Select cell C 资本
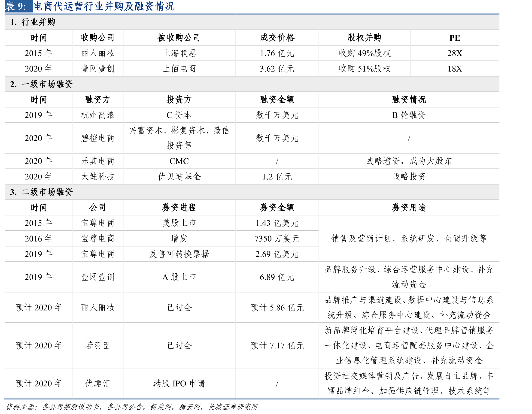532x414 pixels. tap(179, 115)
